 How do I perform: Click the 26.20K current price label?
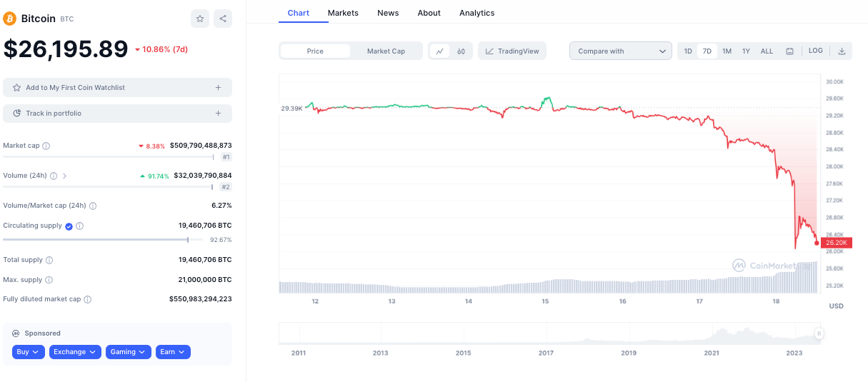pos(837,243)
